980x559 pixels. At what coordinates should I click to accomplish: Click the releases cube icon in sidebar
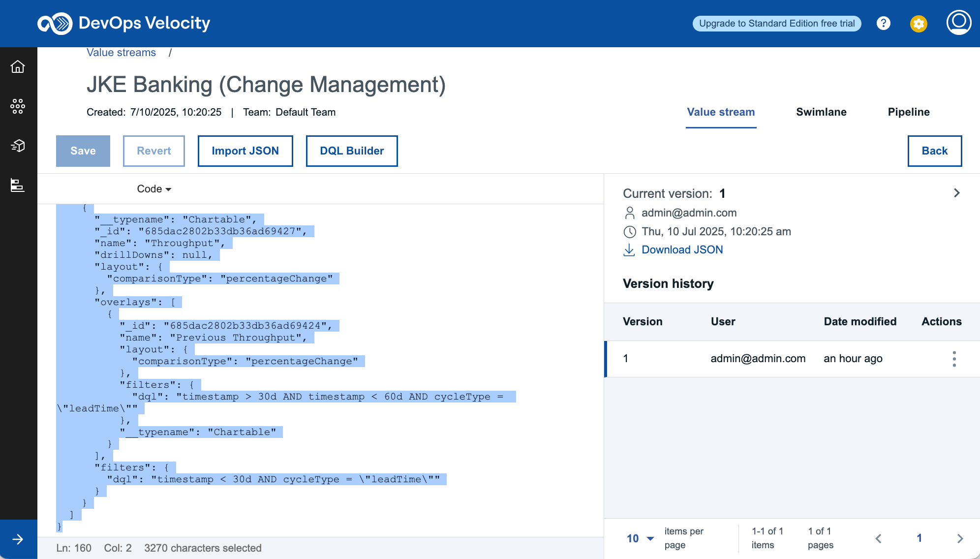click(18, 146)
